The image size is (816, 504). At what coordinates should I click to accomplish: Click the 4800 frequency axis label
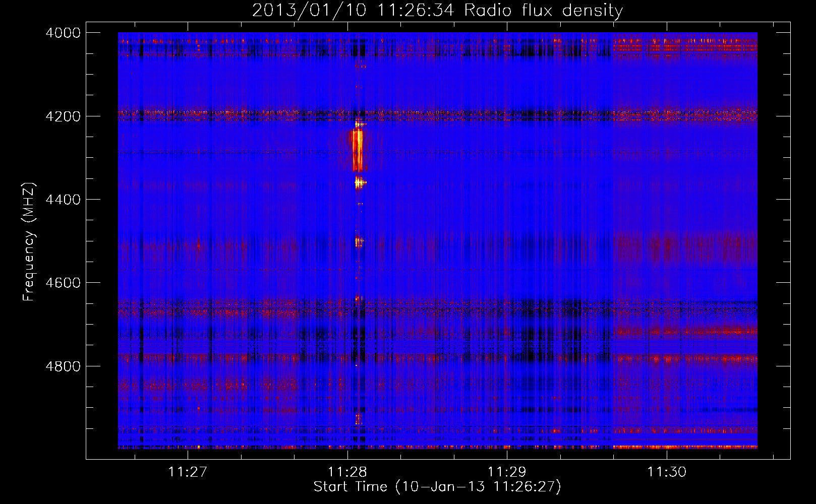(63, 366)
